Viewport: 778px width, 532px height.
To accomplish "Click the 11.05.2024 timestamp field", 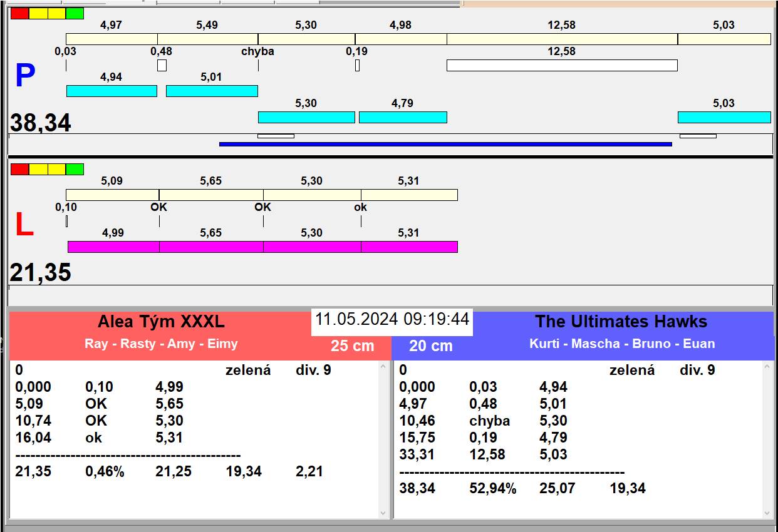I will click(392, 319).
